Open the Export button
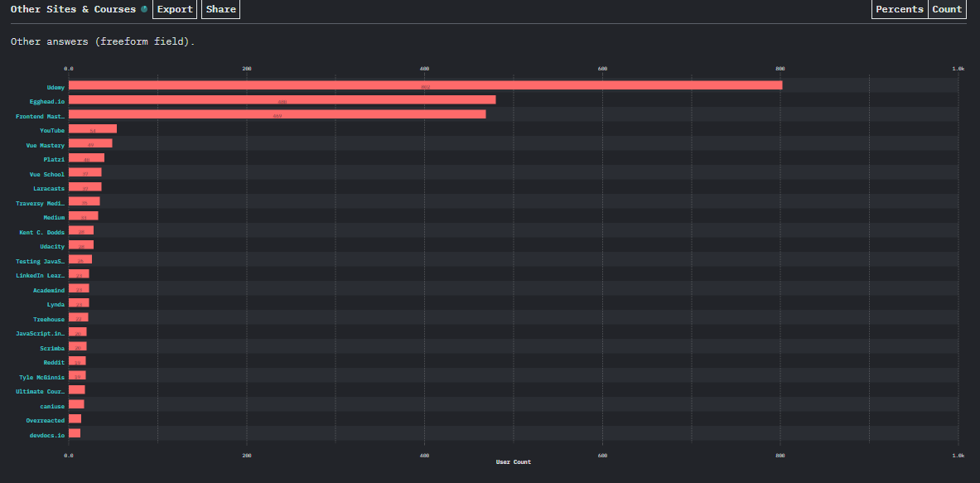Viewport: 980px width, 483px height. pos(175,9)
